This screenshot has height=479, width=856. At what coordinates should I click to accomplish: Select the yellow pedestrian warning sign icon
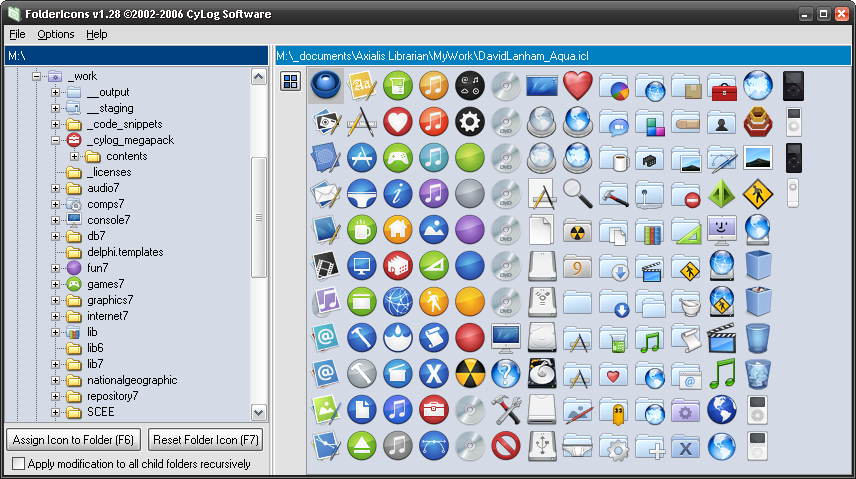(x=758, y=194)
